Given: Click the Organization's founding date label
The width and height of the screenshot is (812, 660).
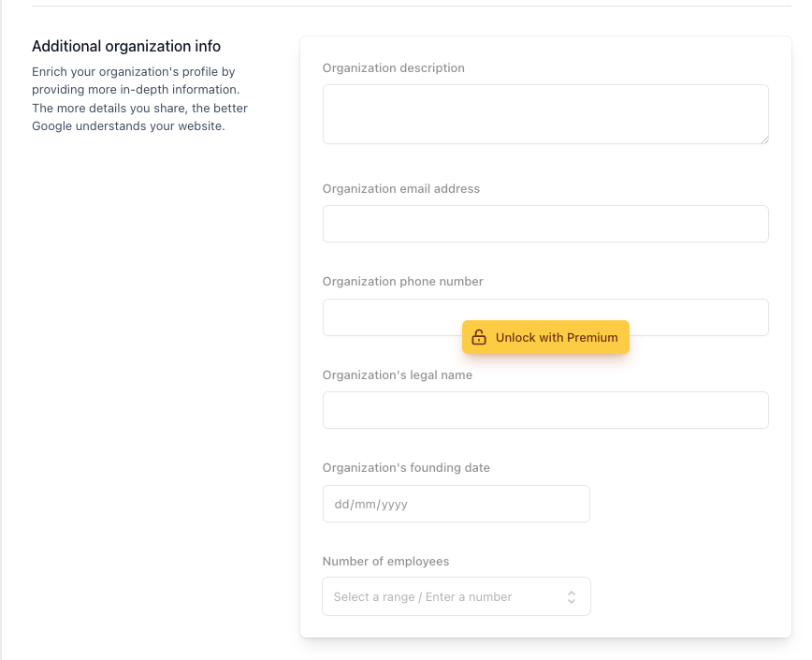Looking at the screenshot, I should 406,467.
